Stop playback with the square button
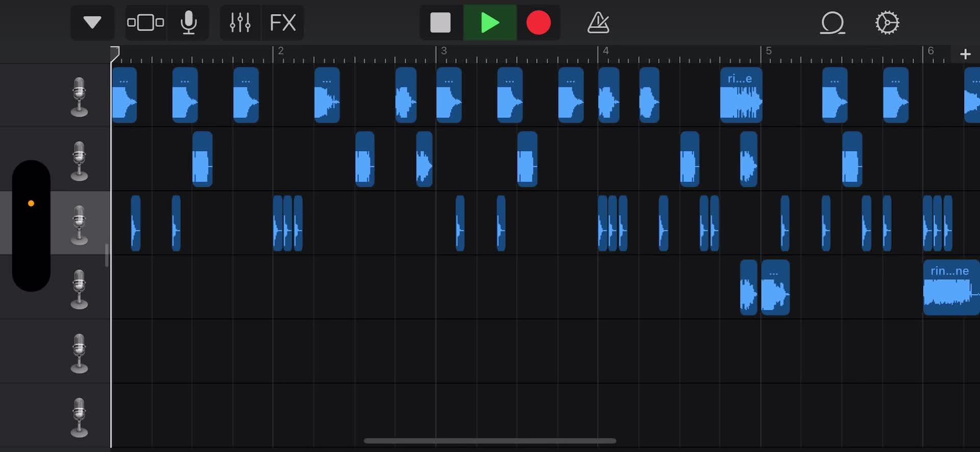980x452 pixels. (x=440, y=22)
